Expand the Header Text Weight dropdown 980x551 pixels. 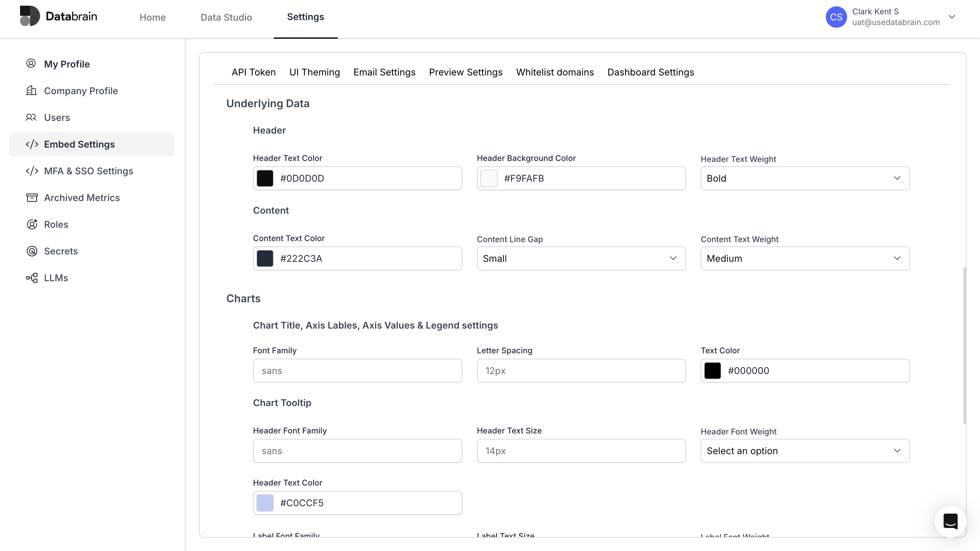pyautogui.click(x=805, y=178)
